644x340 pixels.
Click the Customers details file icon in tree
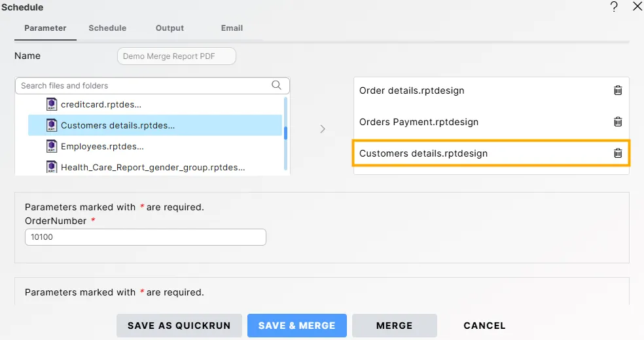point(52,125)
